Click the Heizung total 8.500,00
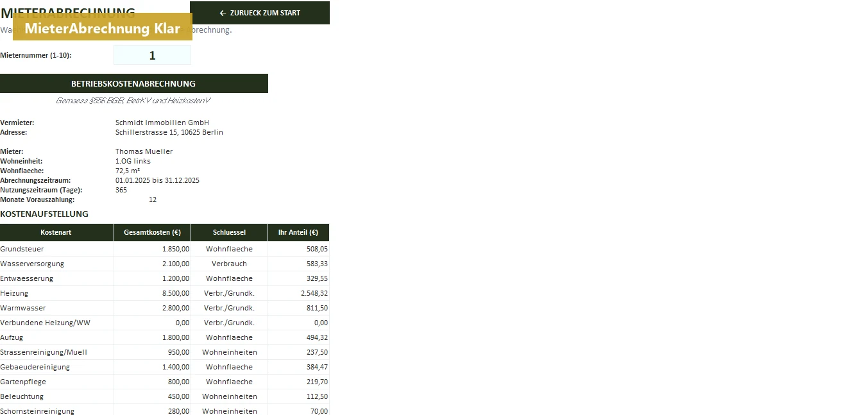Image resolution: width=868 pixels, height=415 pixels. 176,293
